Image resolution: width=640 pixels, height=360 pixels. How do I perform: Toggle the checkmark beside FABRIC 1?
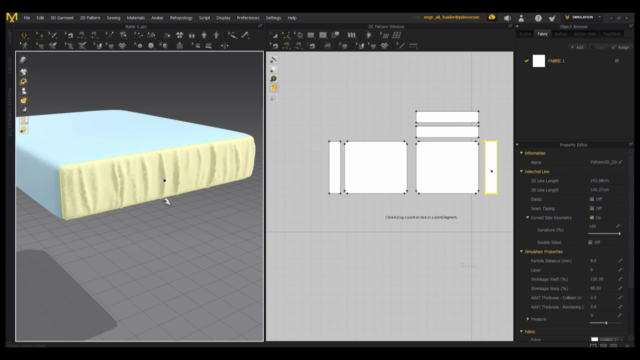(527, 61)
